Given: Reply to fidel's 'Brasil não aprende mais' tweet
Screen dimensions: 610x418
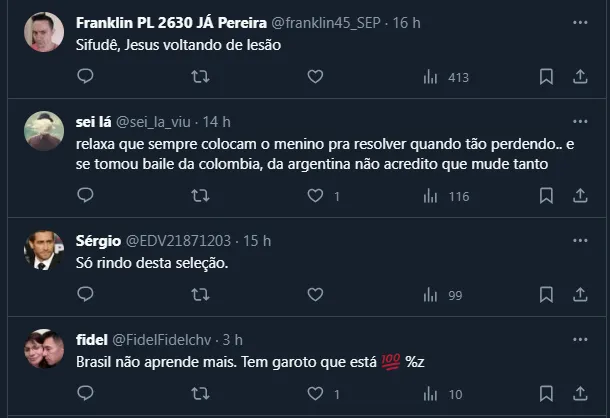Looking at the screenshot, I should 85,393.
